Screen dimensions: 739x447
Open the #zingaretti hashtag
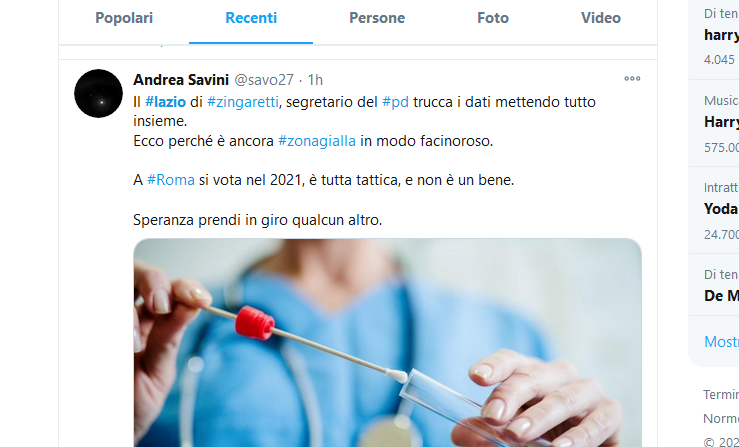(243, 102)
